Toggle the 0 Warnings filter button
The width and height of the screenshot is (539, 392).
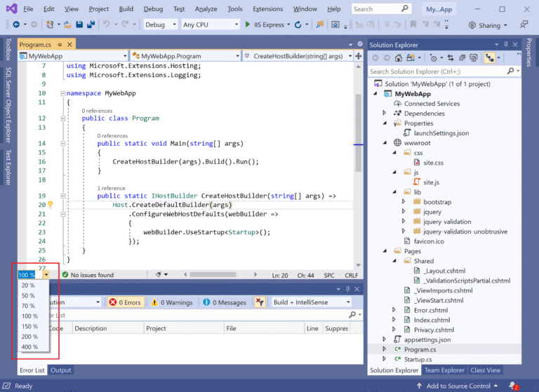click(172, 302)
